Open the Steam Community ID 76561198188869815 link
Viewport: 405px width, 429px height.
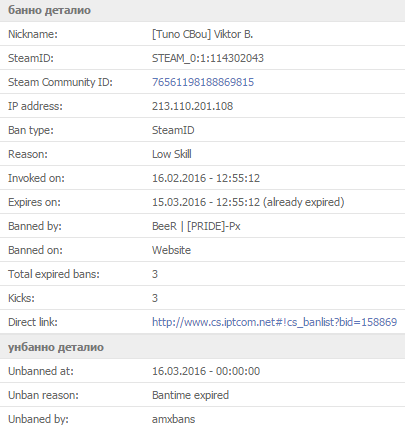[203, 82]
